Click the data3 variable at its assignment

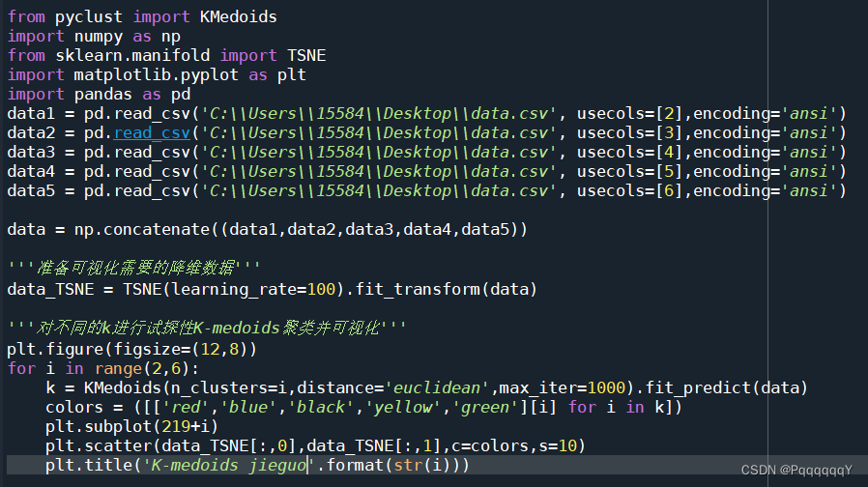click(31, 153)
